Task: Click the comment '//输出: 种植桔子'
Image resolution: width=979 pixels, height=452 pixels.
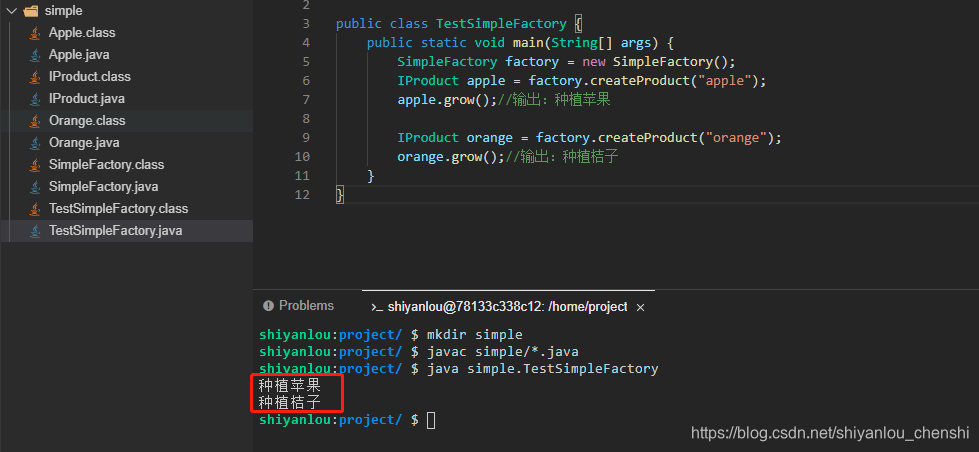Action: point(562,157)
